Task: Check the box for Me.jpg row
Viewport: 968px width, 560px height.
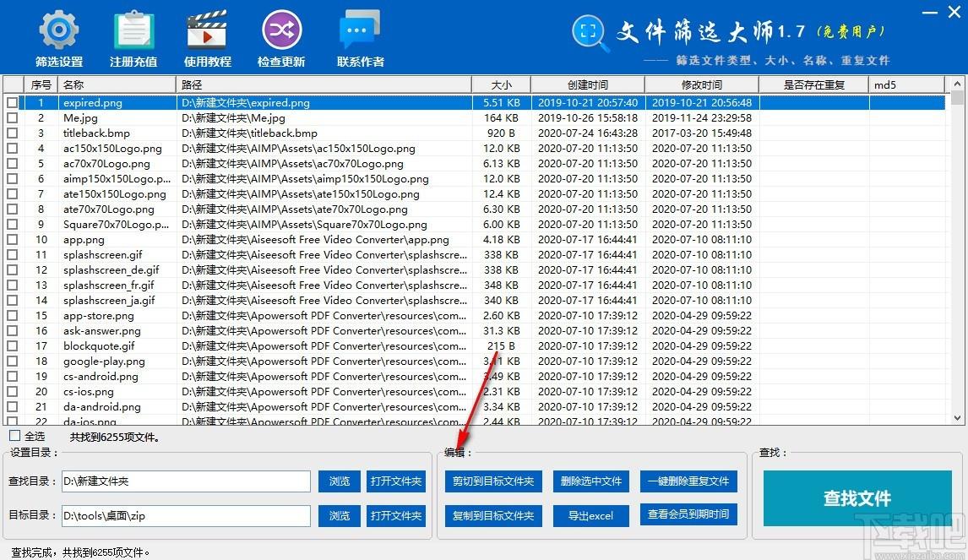Action: click(x=13, y=118)
